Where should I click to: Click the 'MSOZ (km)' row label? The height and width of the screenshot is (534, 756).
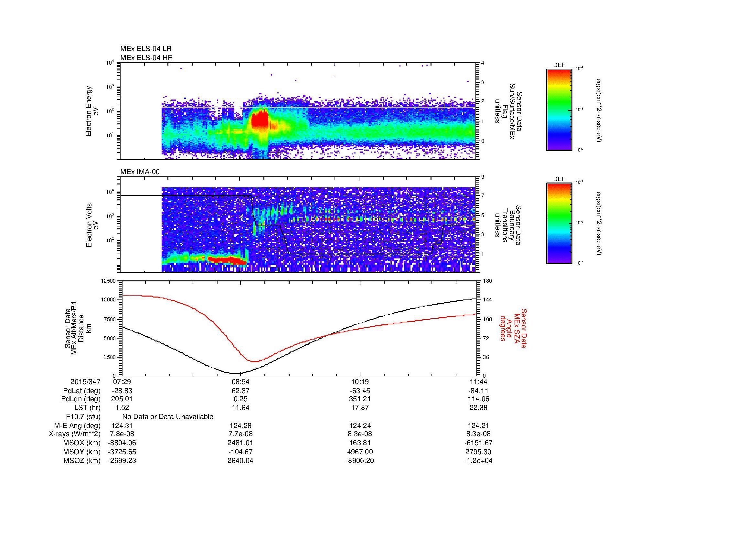pos(82,461)
